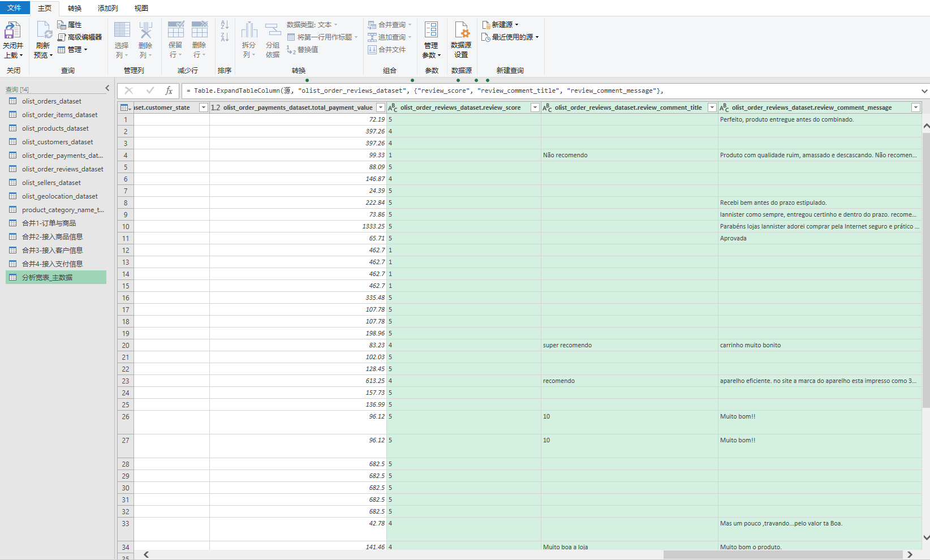Open the 新建源 dropdown
930x560 pixels.
pyautogui.click(x=501, y=25)
